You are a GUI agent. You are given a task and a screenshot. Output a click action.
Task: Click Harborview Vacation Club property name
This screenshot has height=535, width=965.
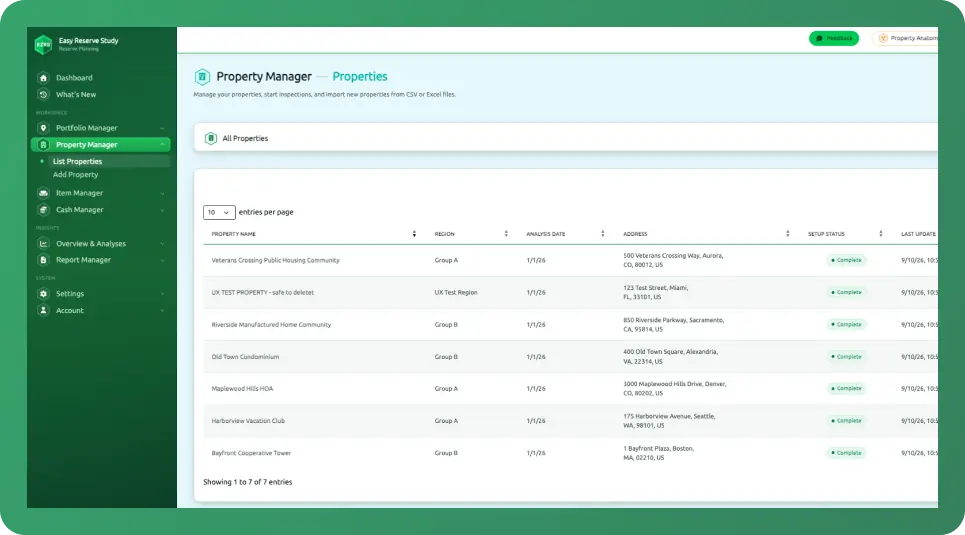point(248,421)
